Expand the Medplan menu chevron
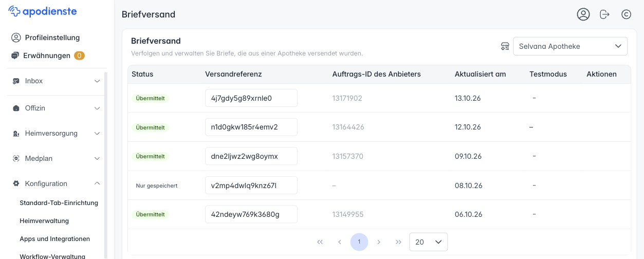 click(x=97, y=158)
